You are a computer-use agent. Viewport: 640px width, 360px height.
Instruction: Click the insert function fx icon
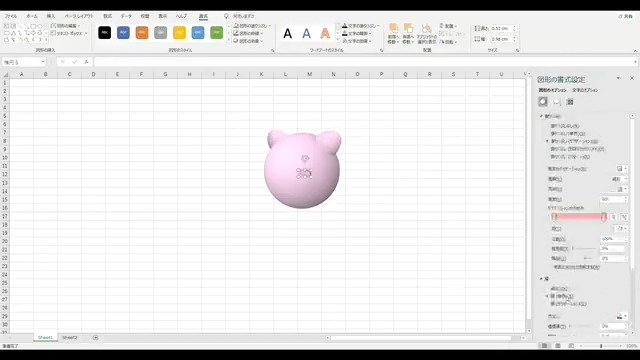pos(87,62)
